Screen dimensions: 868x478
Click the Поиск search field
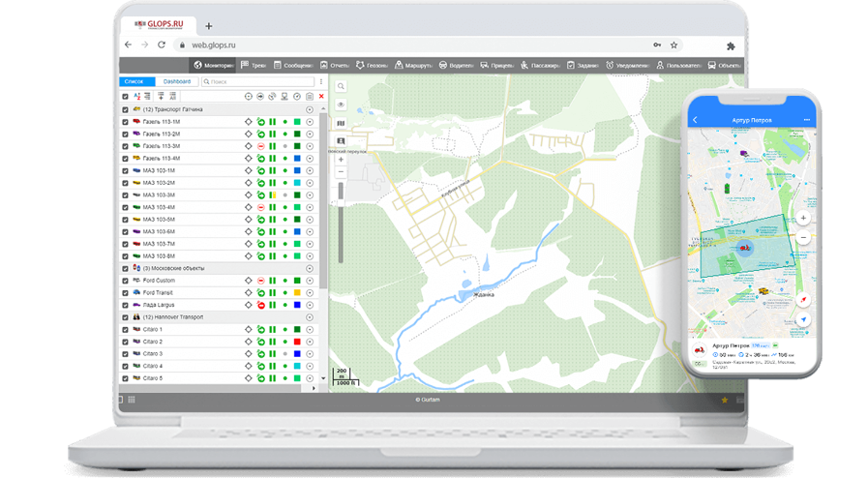[x=257, y=81]
